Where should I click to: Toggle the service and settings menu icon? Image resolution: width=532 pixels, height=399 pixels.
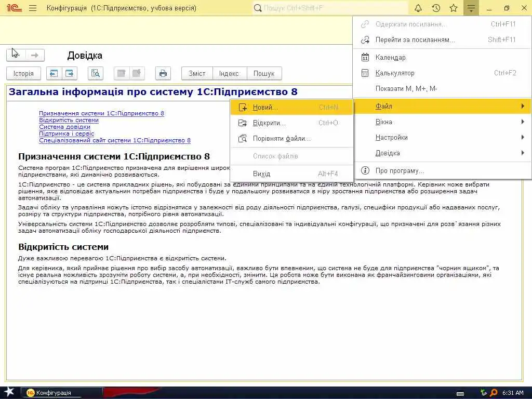471,8
